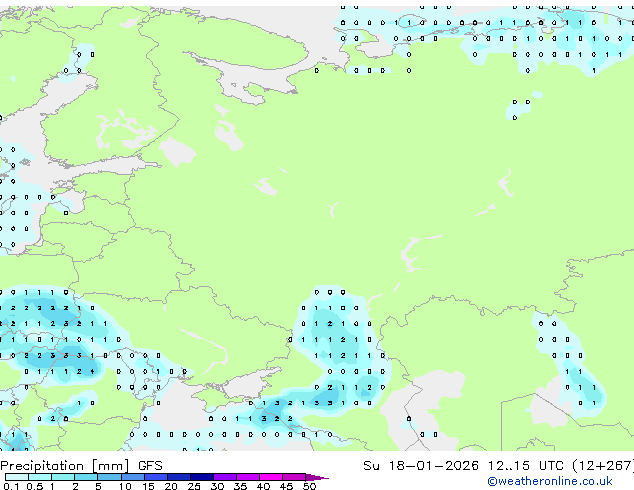Click the 'GFS' model label
The image size is (634, 490).
pos(150,466)
